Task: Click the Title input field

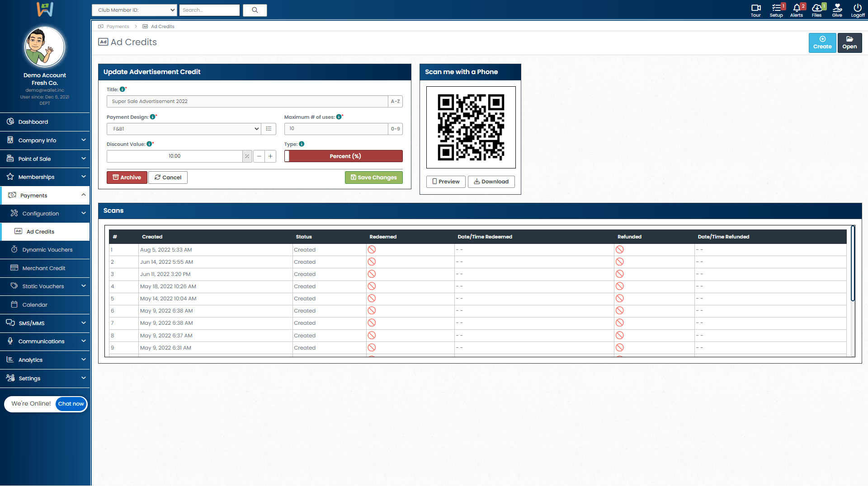Action: coord(247,102)
